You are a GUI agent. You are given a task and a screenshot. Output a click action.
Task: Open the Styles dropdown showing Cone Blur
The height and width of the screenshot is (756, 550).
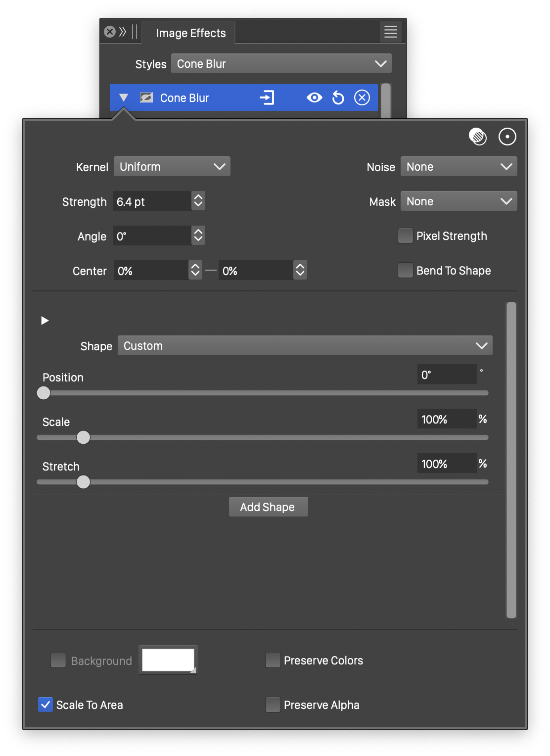(x=281, y=64)
